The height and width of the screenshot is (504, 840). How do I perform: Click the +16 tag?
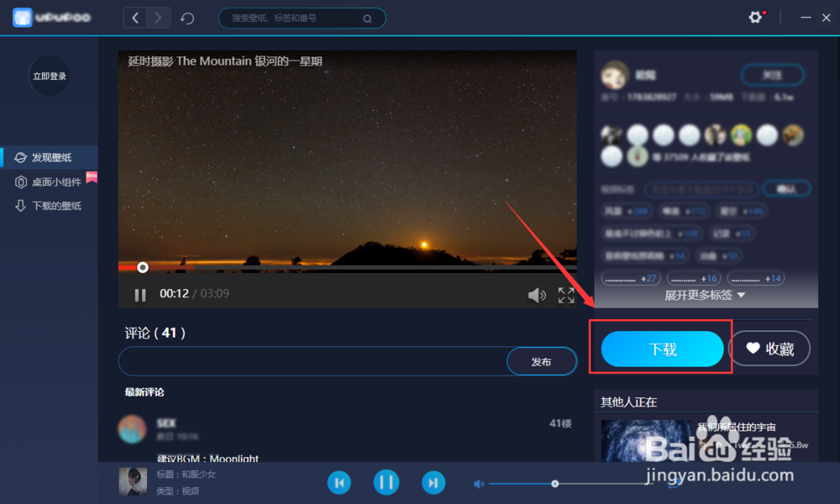tap(694, 279)
